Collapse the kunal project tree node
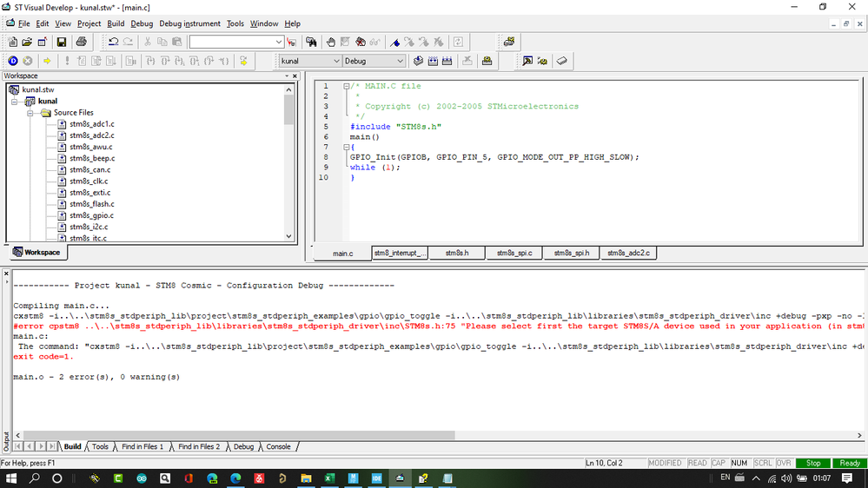This screenshot has width=868, height=488. (15, 102)
